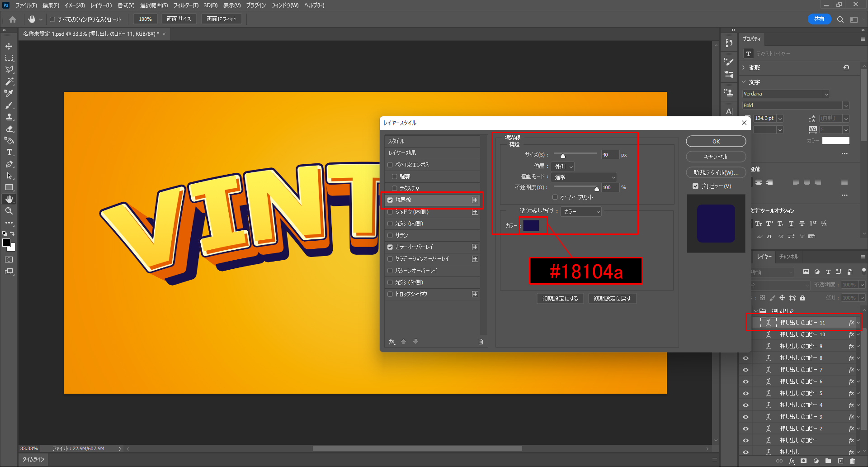Open the 塗りつぶしタイプ dropdown
The image size is (868, 467).
tap(581, 211)
